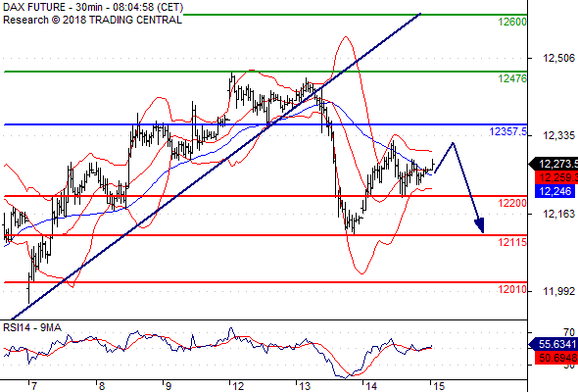Click date label 15 on time axis
This screenshot has height=392, width=578.
[x=439, y=386]
